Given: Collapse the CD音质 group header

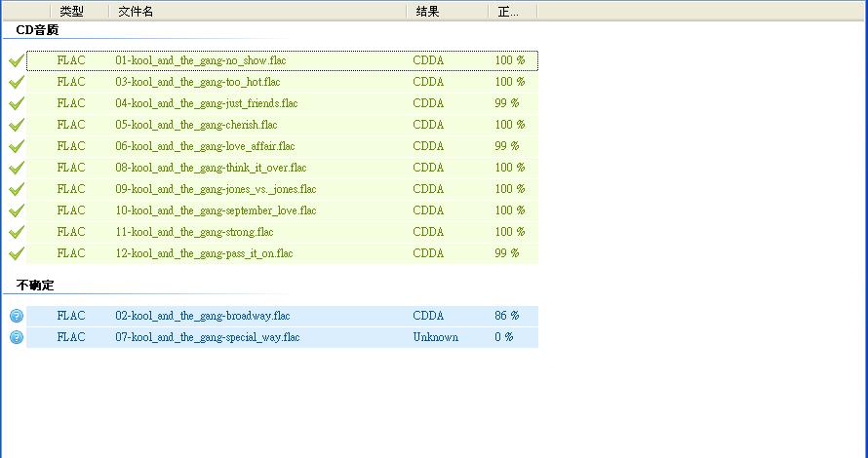Looking at the screenshot, I should 37,30.
